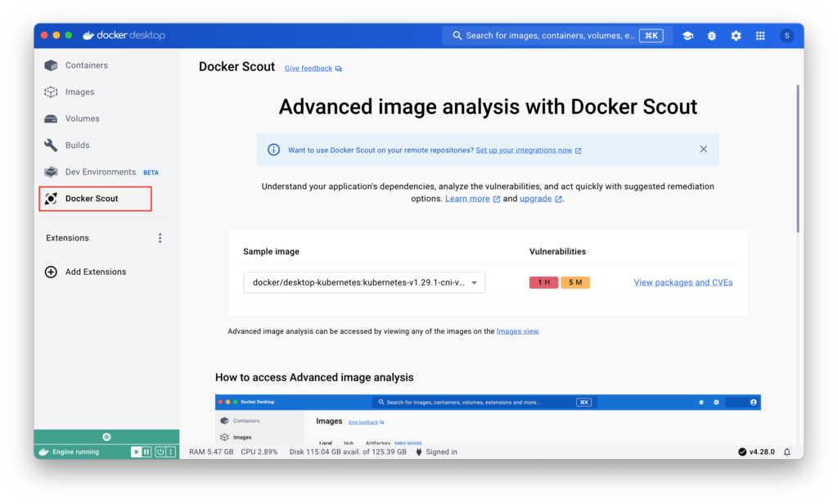838x504 pixels.
Task: Click the bug troubleshoot icon
Action: pos(711,36)
